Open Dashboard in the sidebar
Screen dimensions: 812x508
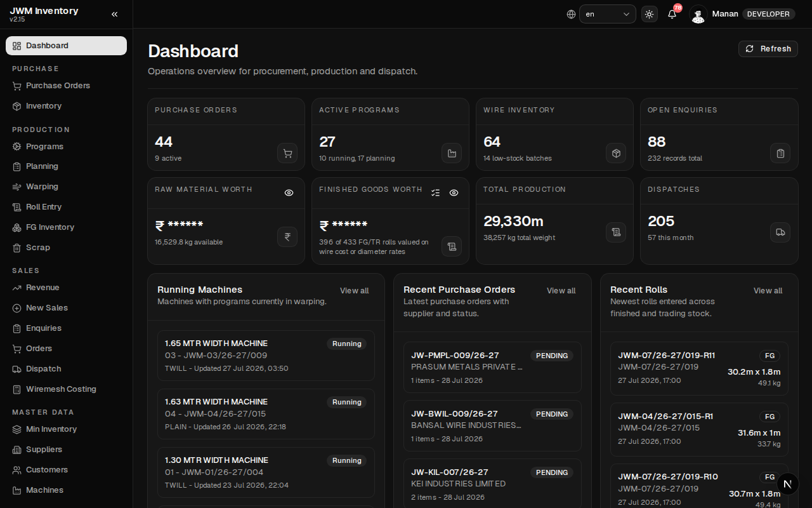click(66, 46)
